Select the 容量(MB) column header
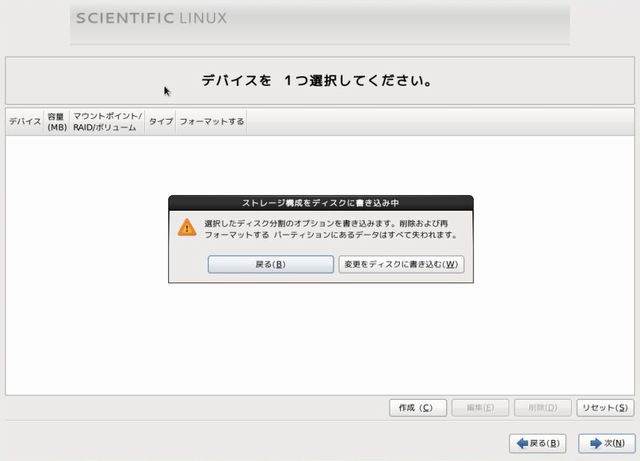Viewport: 640px width, 461px height. click(56, 121)
